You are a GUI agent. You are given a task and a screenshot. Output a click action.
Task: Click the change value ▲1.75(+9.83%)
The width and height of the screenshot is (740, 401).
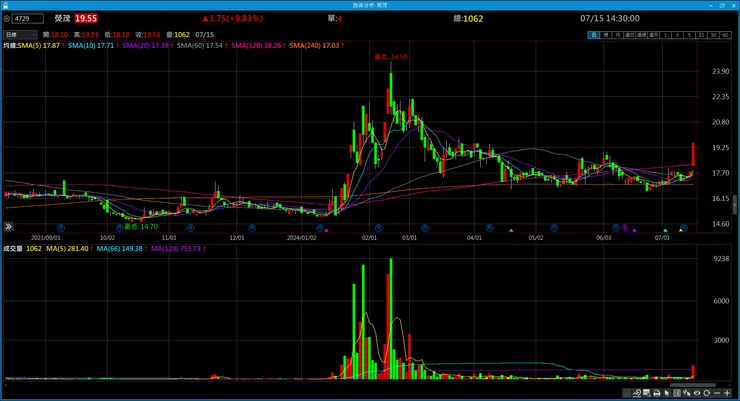pos(232,18)
